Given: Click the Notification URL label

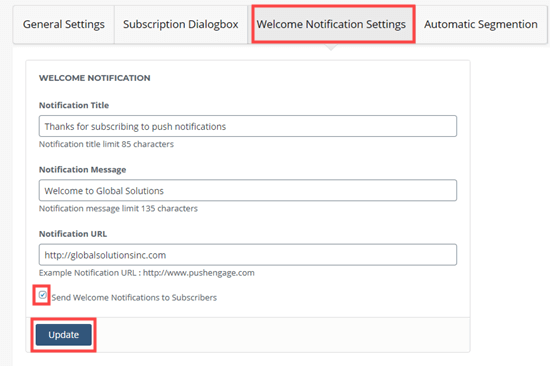Looking at the screenshot, I should point(73,234).
